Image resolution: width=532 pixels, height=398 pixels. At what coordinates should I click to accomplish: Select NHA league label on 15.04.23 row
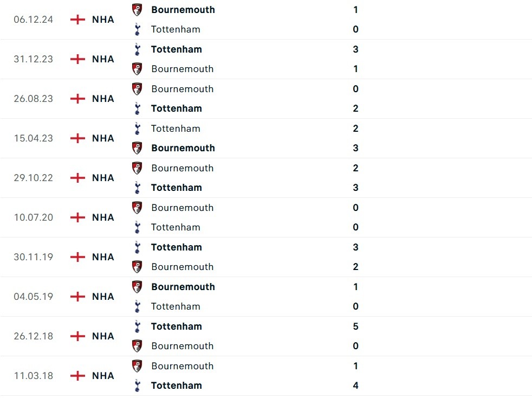[x=103, y=138]
